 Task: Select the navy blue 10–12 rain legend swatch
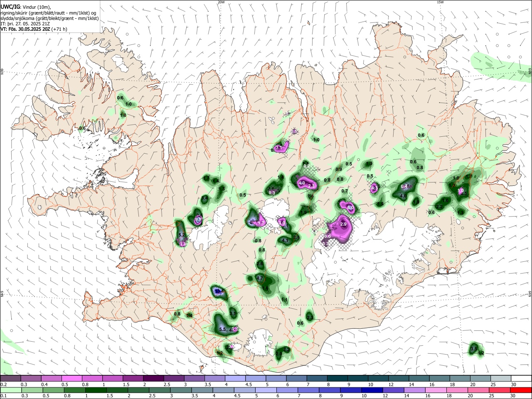(372, 390)
